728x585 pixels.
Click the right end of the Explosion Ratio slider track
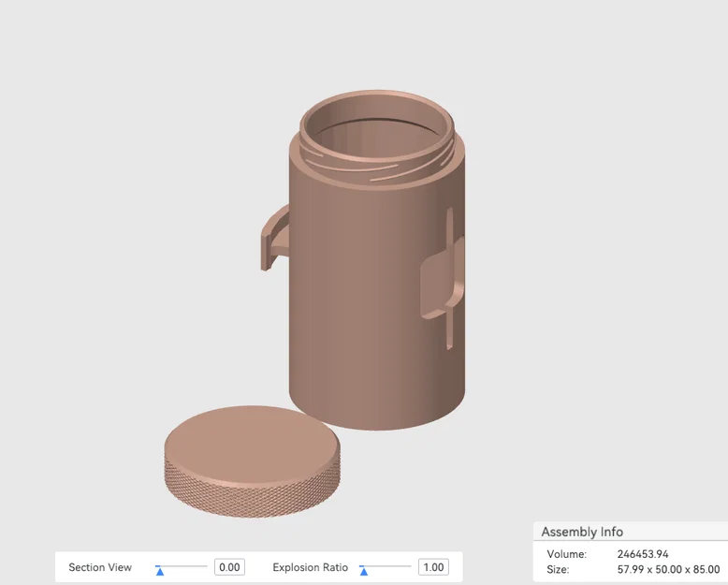pos(409,566)
